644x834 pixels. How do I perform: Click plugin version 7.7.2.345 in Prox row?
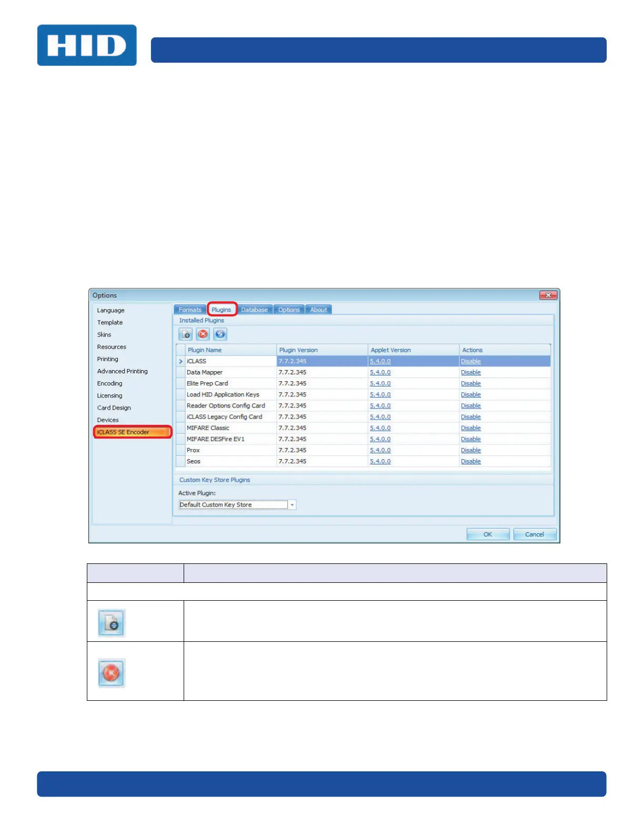[293, 450]
